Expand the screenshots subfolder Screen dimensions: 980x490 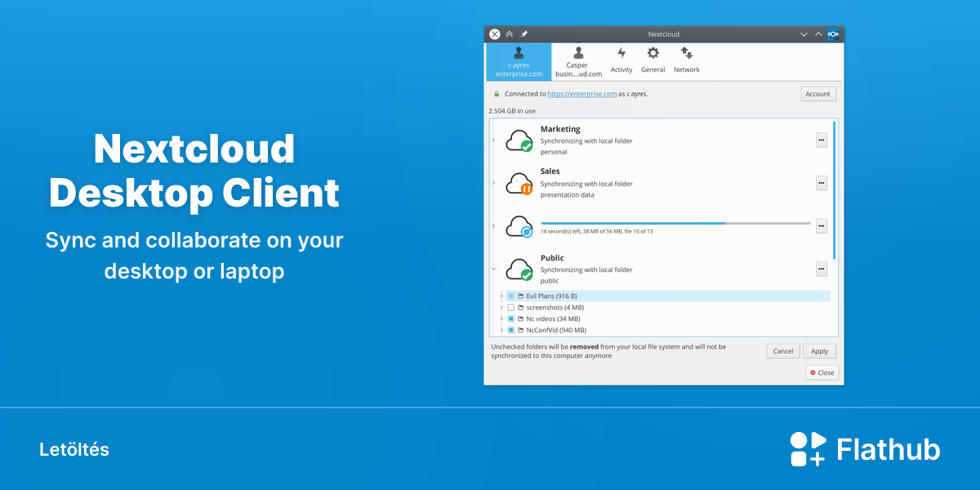click(x=501, y=307)
